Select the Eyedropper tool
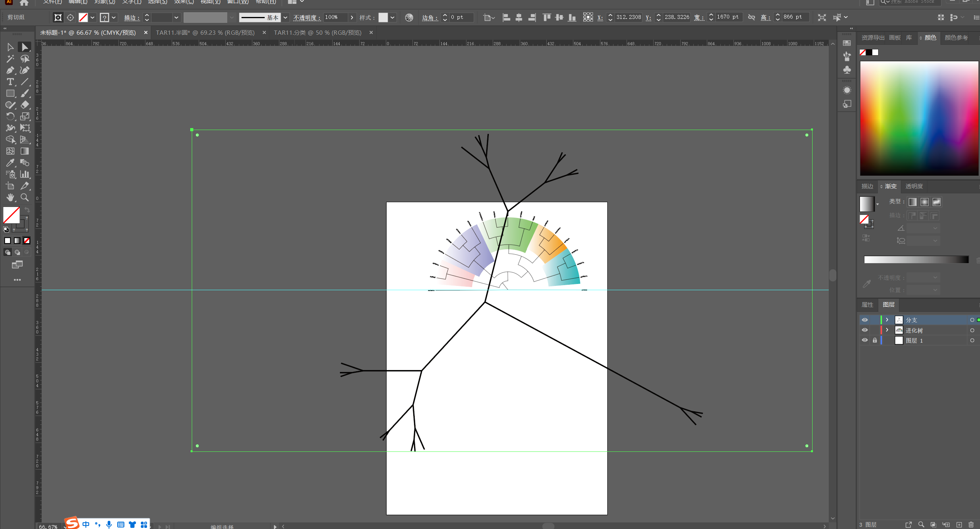This screenshot has height=529, width=980. [x=10, y=163]
